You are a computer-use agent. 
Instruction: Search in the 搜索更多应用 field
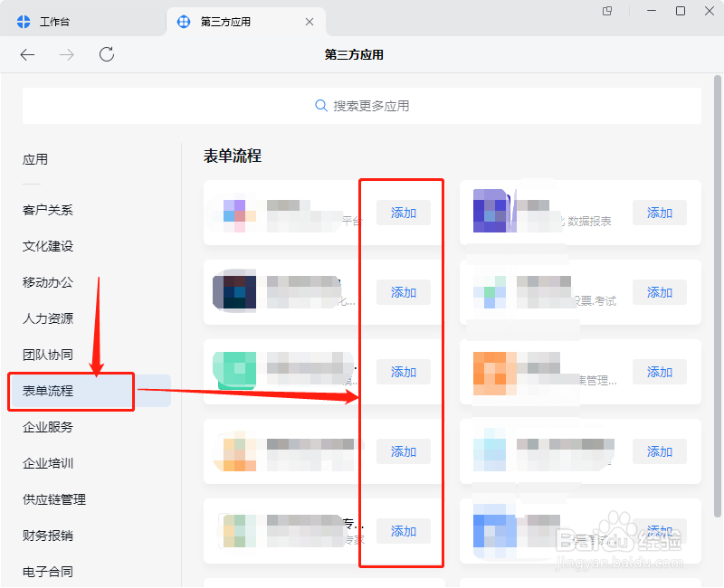361,106
